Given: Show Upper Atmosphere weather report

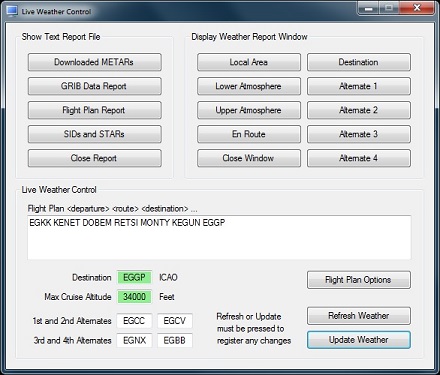Looking at the screenshot, I should 249,110.
